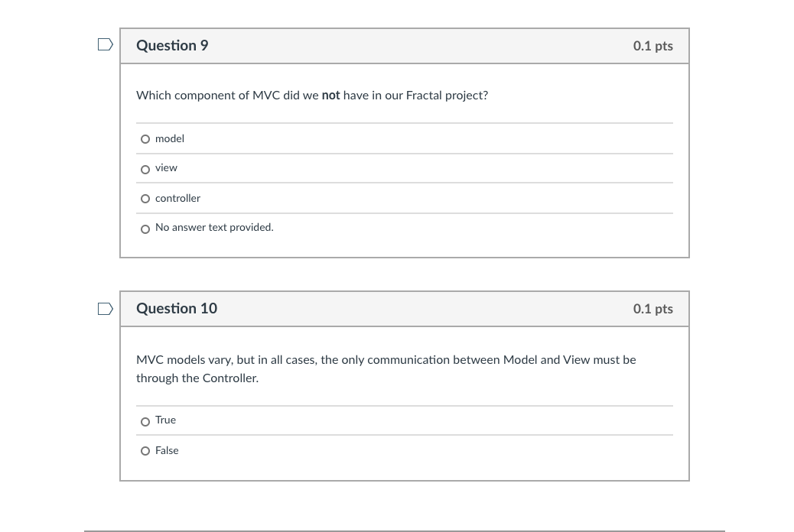Click inside the Question 9 answer area
The height and width of the screenshot is (532, 794).
tap(404, 183)
